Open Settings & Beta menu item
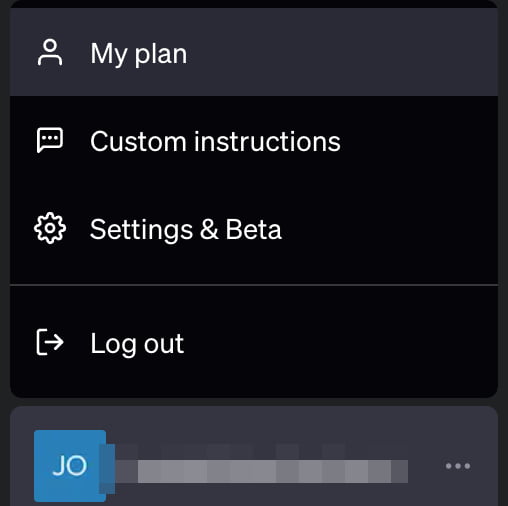The width and height of the screenshot is (508, 506). click(x=254, y=229)
